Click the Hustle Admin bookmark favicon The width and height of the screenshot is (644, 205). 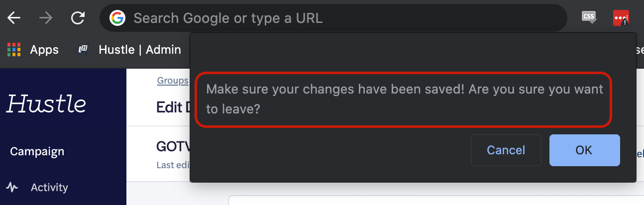[x=83, y=50]
